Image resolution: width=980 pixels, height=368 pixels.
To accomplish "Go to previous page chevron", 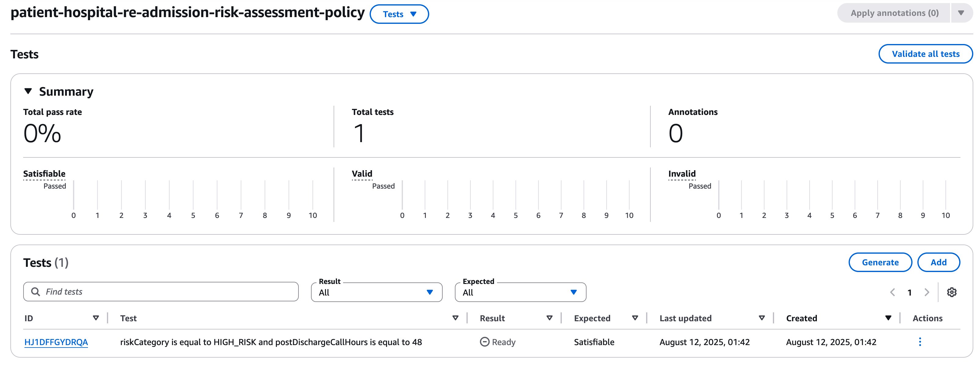I will [x=893, y=292].
